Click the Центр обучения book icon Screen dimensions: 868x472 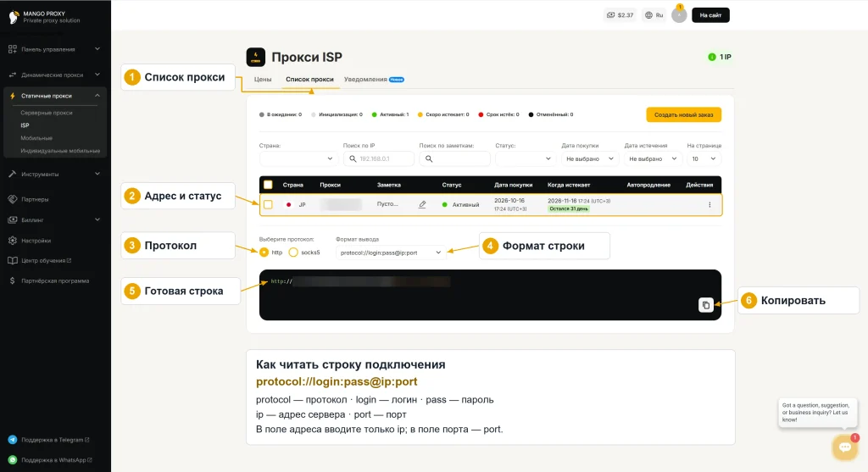pos(12,261)
